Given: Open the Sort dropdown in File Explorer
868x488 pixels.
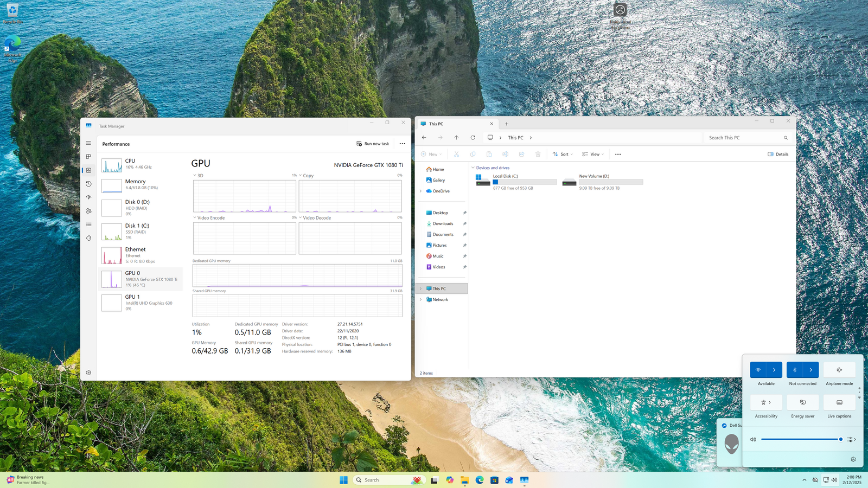Looking at the screenshot, I should [563, 154].
